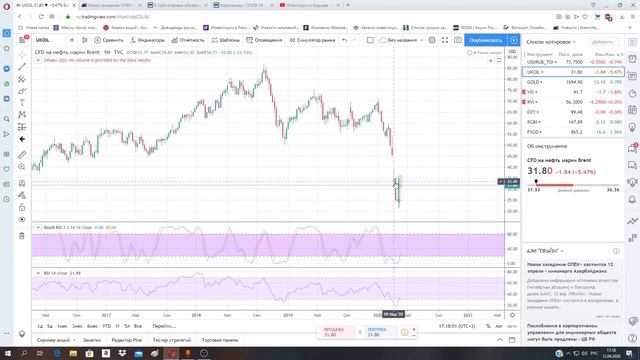Image resolution: width=640 pixels, height=360 pixels.
Task: Hide all drawings with eye icon
Action: (x=22, y=220)
